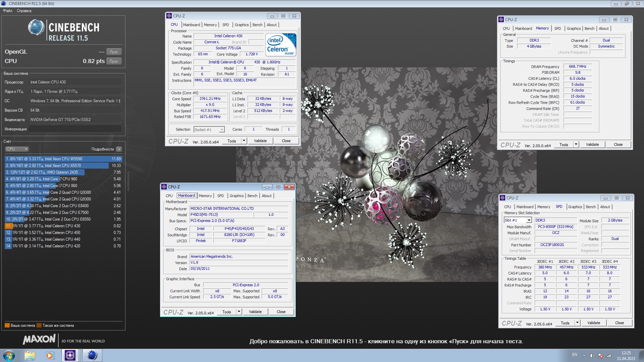Click Close in the Memory CPU-Z window
This screenshot has height=362, width=644.
point(618,145)
